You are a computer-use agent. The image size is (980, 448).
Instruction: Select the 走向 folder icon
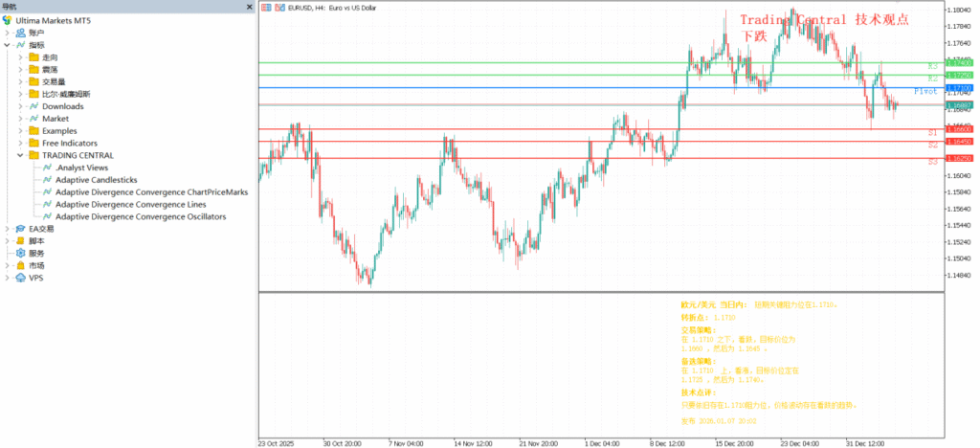(33, 56)
